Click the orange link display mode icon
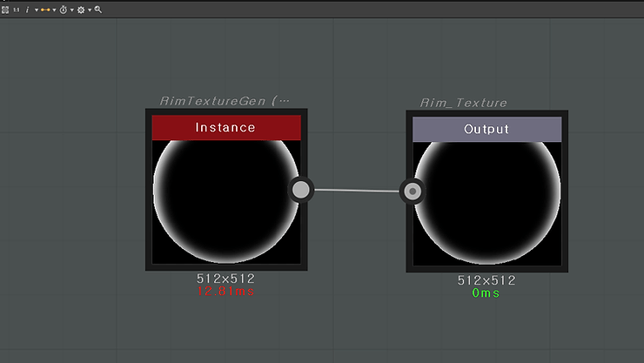The width and height of the screenshot is (644, 363). pyautogui.click(x=46, y=9)
